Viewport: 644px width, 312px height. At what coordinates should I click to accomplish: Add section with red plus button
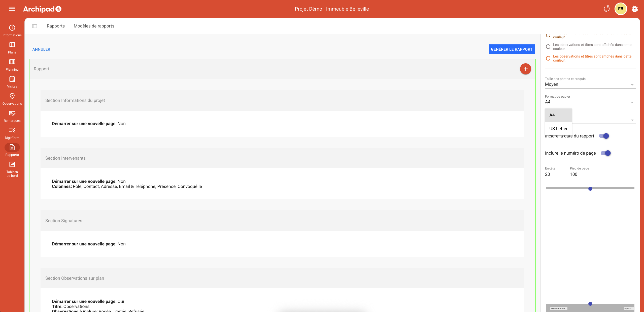coord(525,69)
